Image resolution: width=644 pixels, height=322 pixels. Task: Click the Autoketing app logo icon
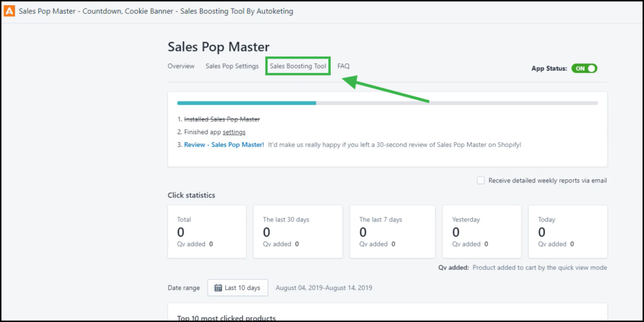pyautogui.click(x=9, y=11)
